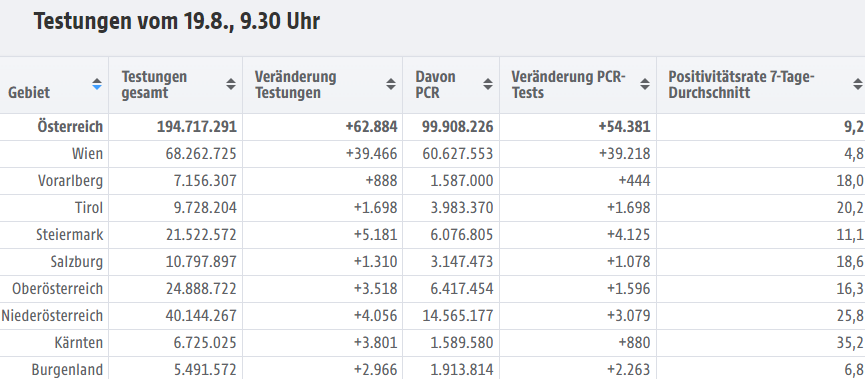Image resolution: width=865 pixels, height=379 pixels.
Task: Sort table by Gebiet column arrows
Action: pyautogui.click(x=97, y=84)
